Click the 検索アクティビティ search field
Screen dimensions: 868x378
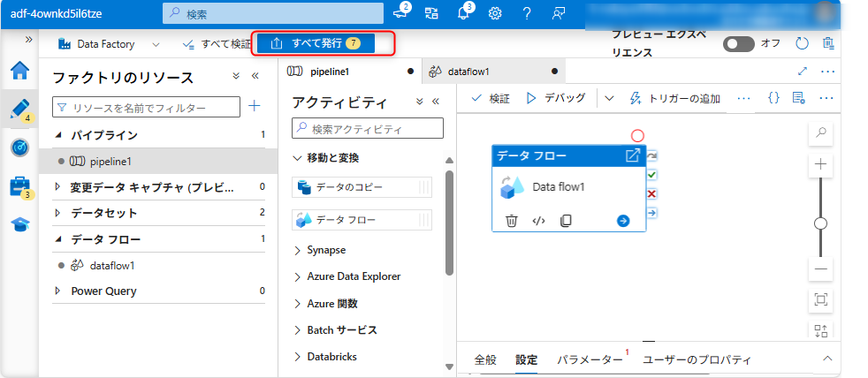[368, 128]
